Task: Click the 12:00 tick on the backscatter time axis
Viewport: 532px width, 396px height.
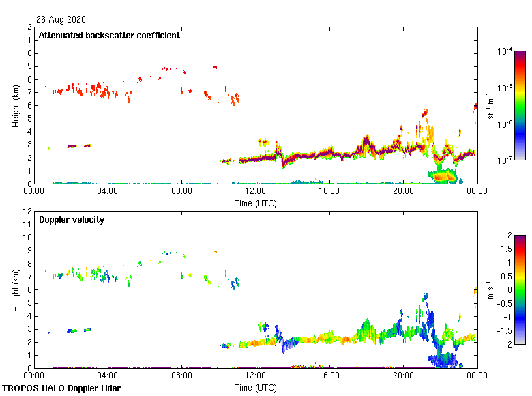Action: pyautogui.click(x=256, y=193)
